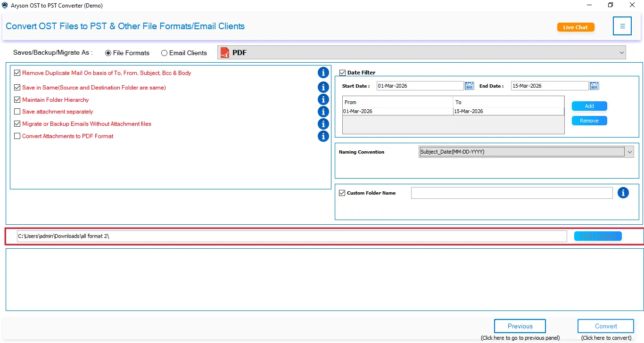Uncheck the Date Filter option
644x343 pixels.
click(342, 72)
